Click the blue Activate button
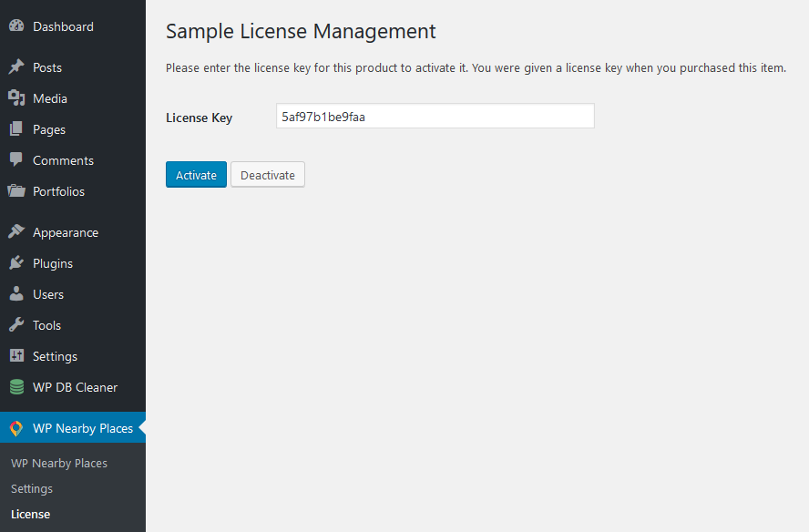 tap(196, 174)
